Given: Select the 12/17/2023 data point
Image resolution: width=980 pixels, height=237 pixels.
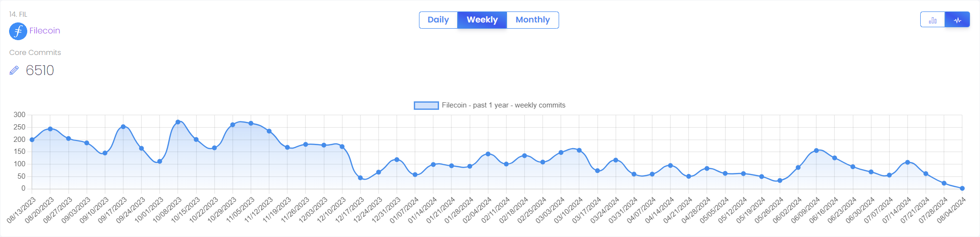Looking at the screenshot, I should pos(360,178).
